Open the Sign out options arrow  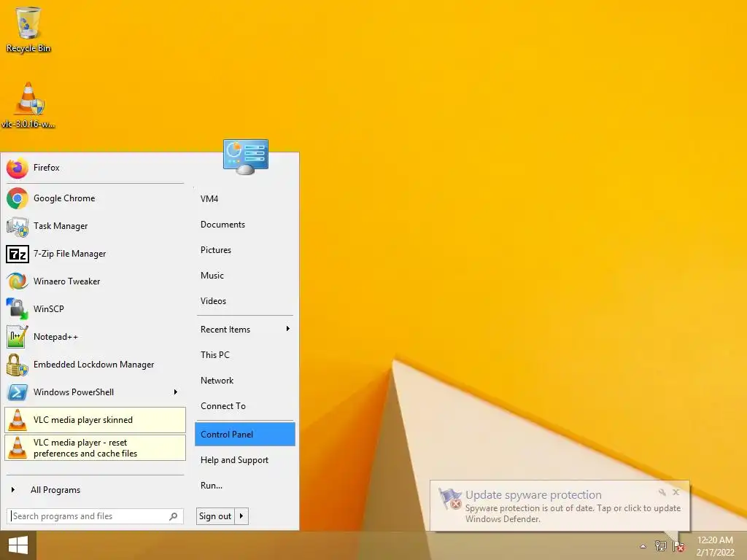(x=241, y=516)
